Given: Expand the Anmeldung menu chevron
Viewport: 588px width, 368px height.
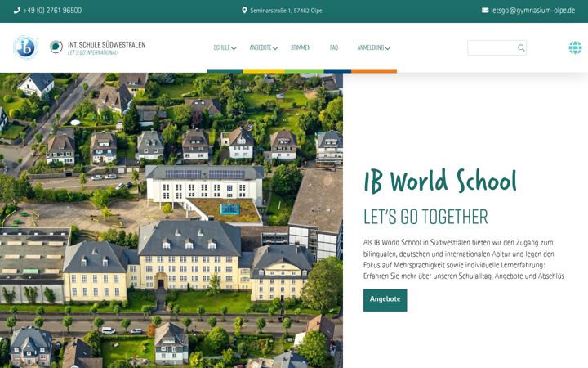Looking at the screenshot, I should pos(387,48).
